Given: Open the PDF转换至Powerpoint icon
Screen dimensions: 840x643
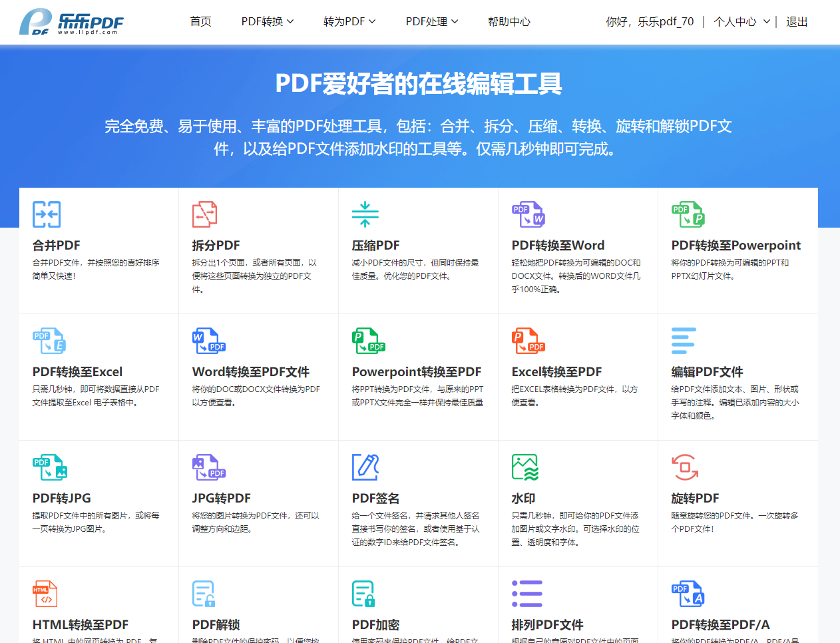Looking at the screenshot, I should point(688,214).
